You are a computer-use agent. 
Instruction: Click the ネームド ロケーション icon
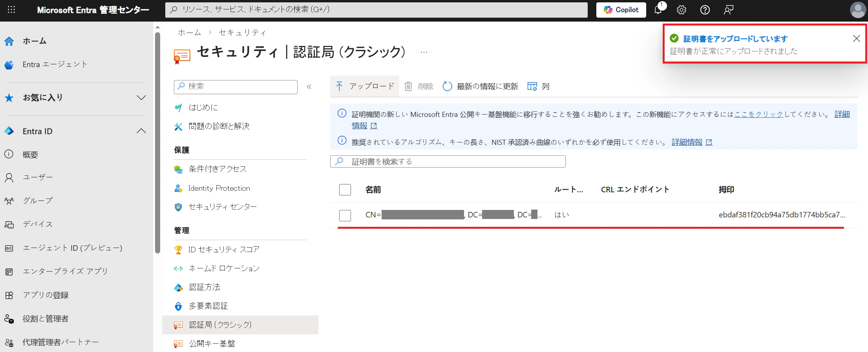pos(178,268)
